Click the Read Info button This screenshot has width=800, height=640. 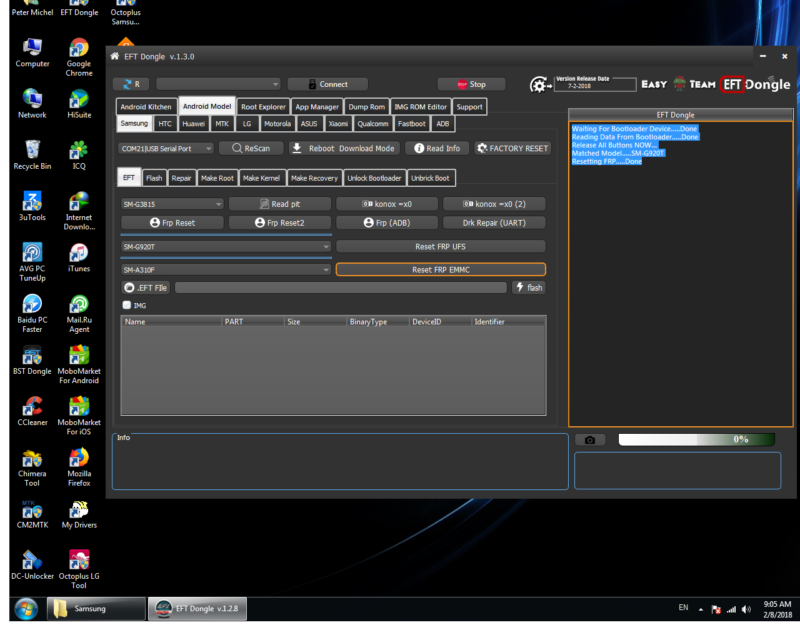[437, 149]
